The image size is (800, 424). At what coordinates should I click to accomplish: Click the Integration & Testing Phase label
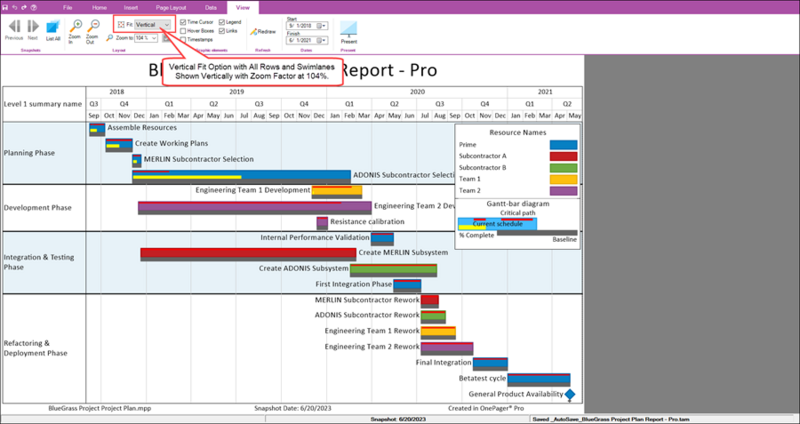pyautogui.click(x=39, y=262)
